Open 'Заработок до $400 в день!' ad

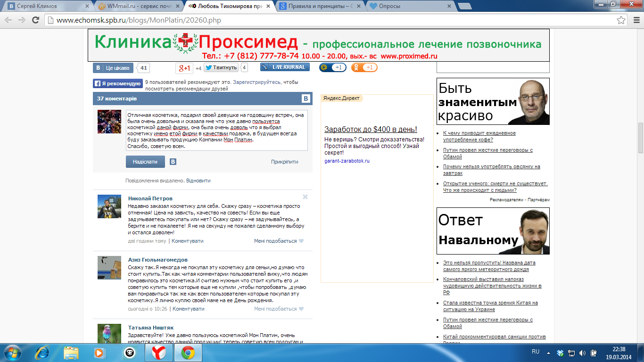[371, 129]
